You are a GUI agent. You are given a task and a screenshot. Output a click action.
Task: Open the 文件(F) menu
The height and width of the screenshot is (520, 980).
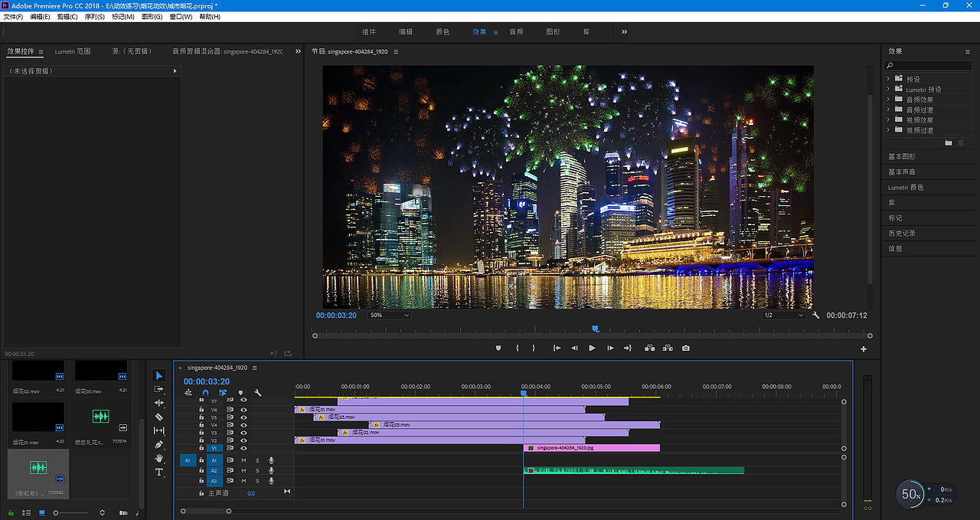pos(13,16)
